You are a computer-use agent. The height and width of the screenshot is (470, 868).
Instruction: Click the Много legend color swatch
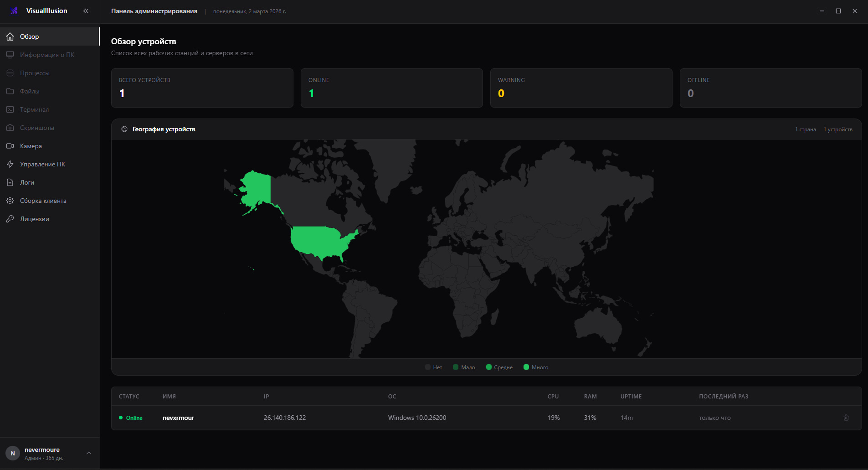tap(526, 367)
